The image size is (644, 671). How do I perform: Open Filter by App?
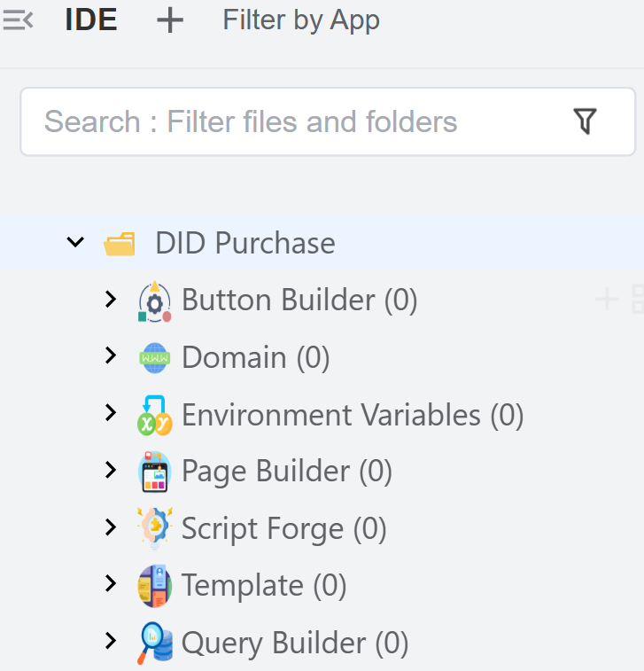click(301, 20)
